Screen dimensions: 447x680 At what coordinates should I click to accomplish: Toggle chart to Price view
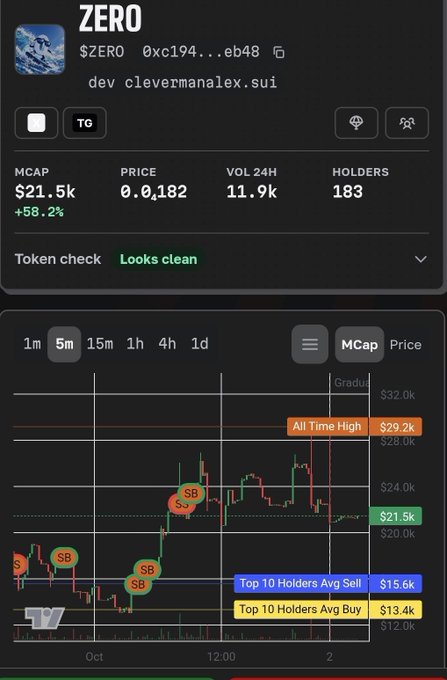pos(405,344)
